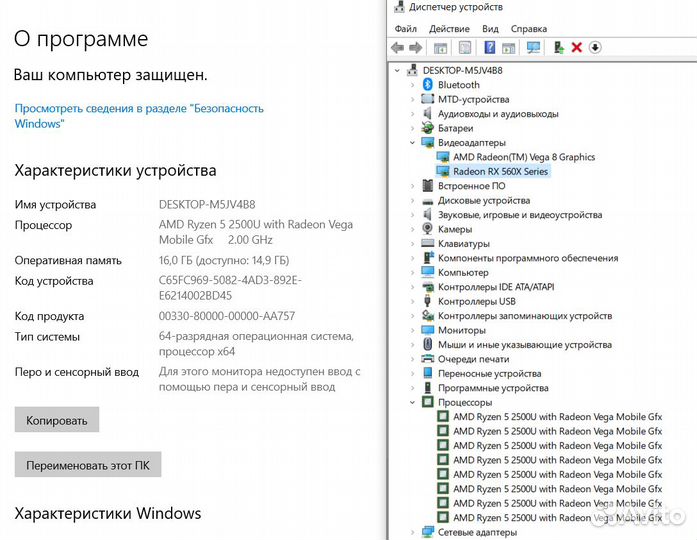697x540 pixels.
Task: Select Программные устройства row
Action: pos(493,388)
